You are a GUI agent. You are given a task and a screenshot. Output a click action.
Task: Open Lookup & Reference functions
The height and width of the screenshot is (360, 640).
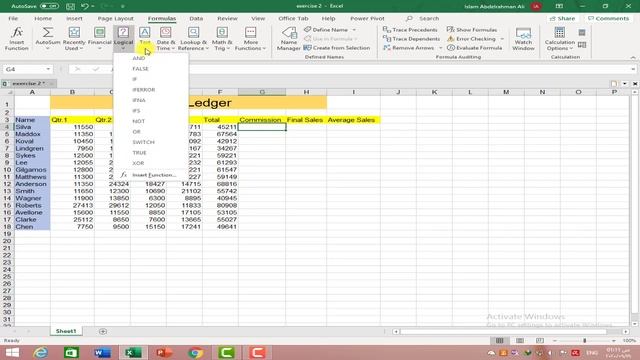click(x=194, y=39)
